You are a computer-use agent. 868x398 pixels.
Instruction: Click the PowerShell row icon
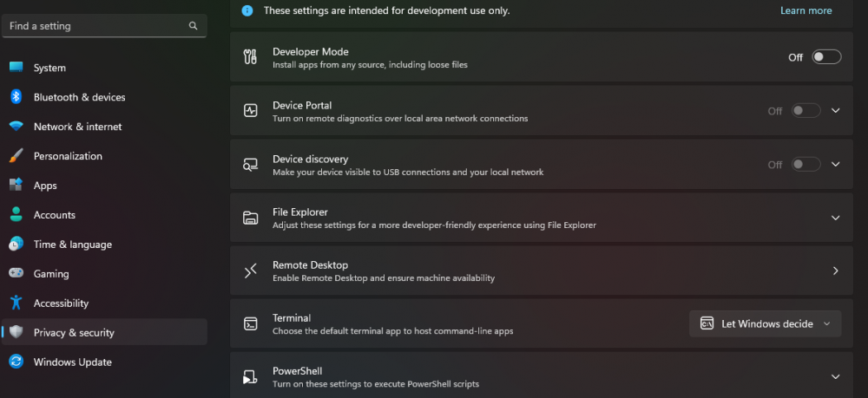[250, 377]
